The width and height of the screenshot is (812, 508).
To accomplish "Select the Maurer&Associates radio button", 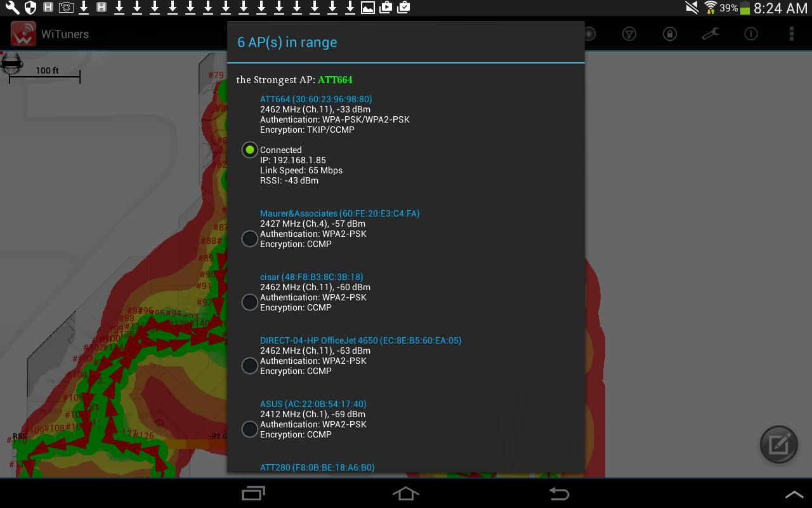I will pyautogui.click(x=250, y=239).
